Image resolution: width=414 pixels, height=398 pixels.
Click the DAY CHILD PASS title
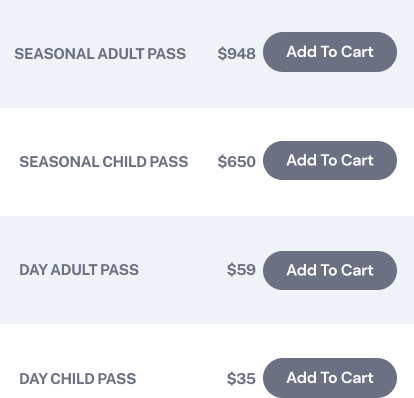point(78,379)
